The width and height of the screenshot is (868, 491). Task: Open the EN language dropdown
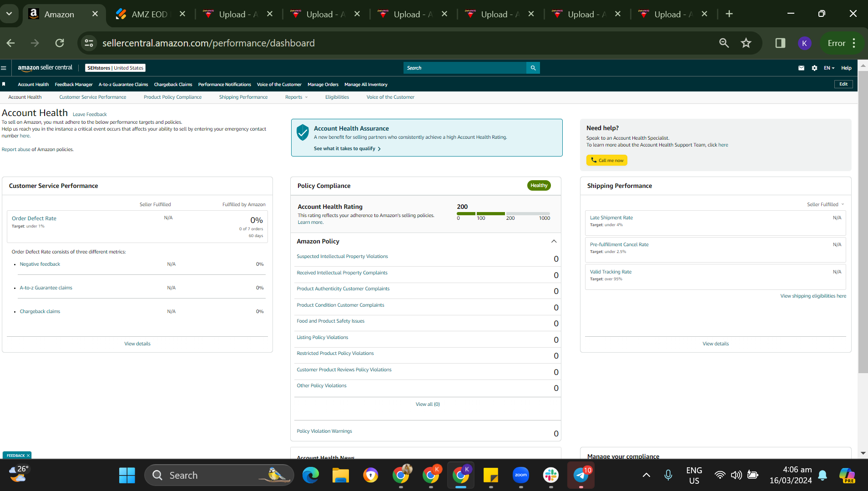click(829, 68)
